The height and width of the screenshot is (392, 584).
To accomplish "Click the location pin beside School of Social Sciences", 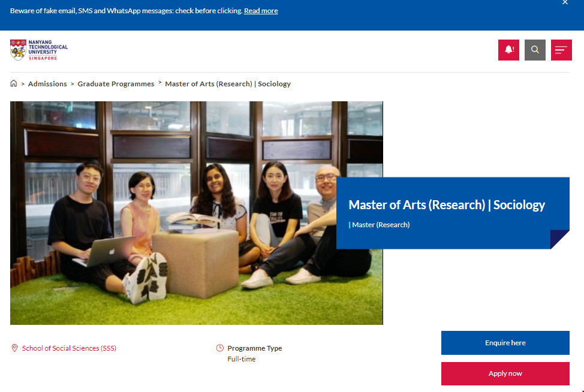I will click(x=14, y=348).
